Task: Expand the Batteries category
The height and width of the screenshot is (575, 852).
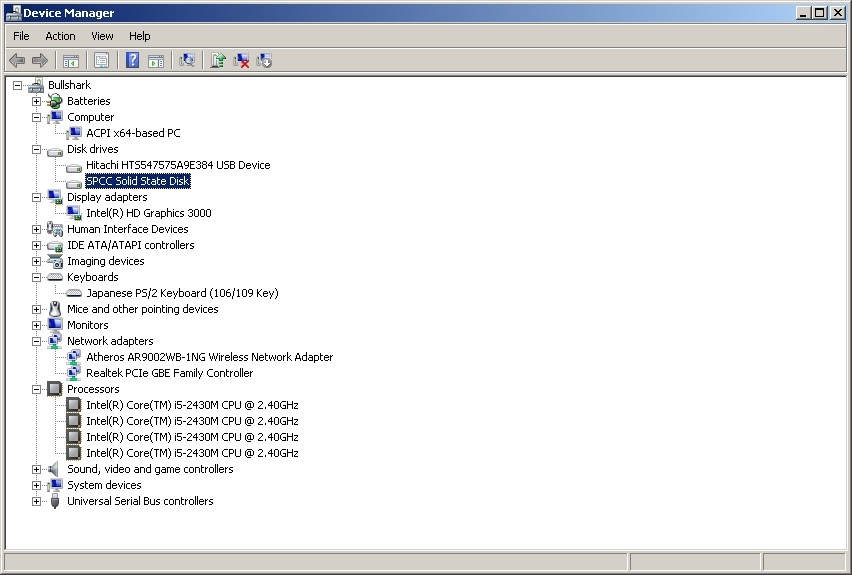Action: [x=37, y=101]
